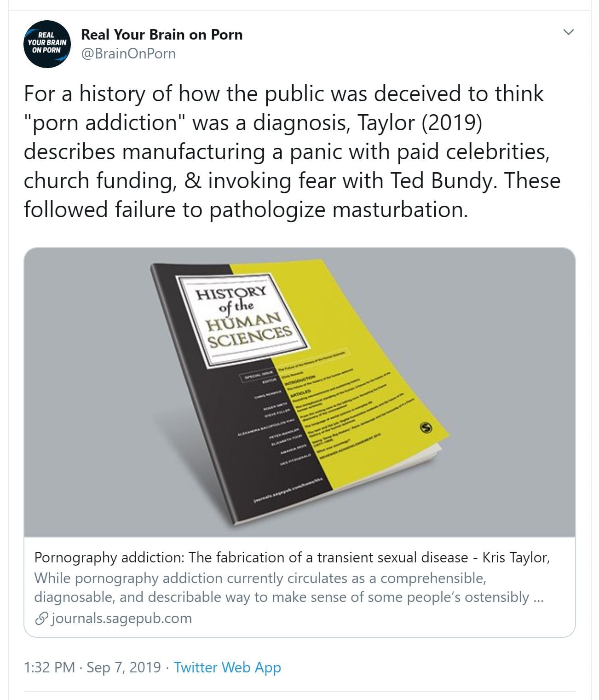Image resolution: width=599 pixels, height=700 pixels.
Task: Open the "Twitter Web App" source link
Action: (x=227, y=667)
